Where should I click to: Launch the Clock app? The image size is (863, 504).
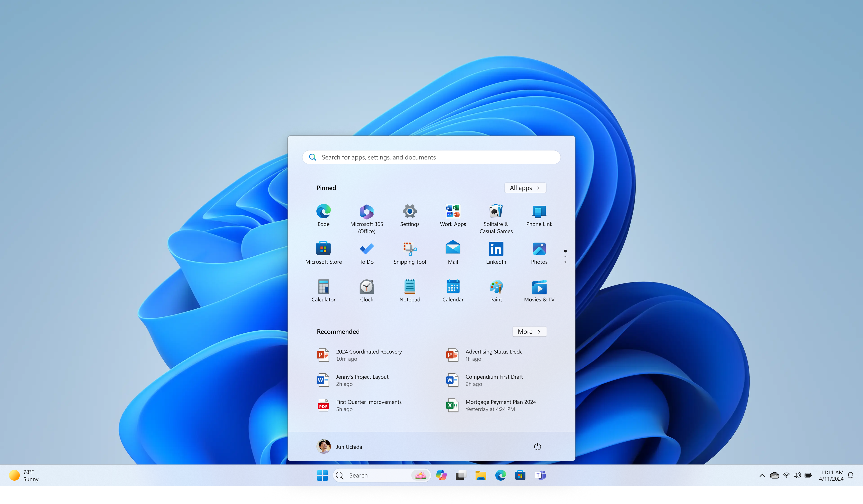pos(366,288)
